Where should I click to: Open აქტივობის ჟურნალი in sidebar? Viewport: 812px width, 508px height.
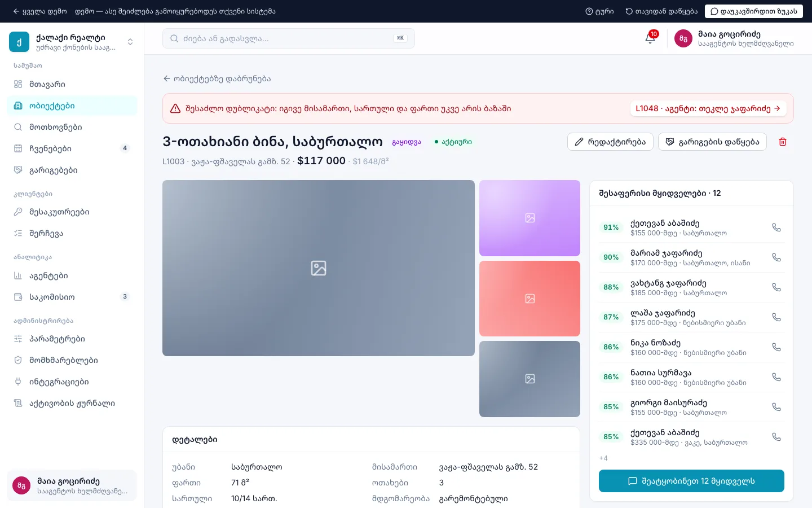click(72, 403)
